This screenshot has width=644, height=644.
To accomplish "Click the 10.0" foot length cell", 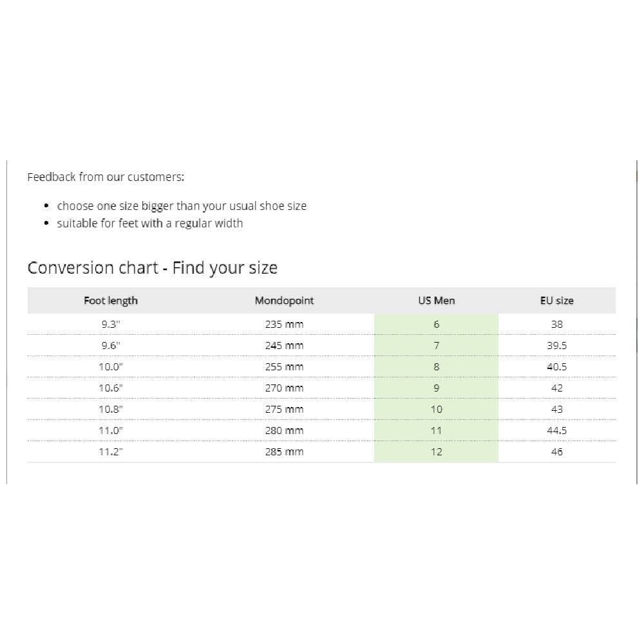I will coord(111,367).
